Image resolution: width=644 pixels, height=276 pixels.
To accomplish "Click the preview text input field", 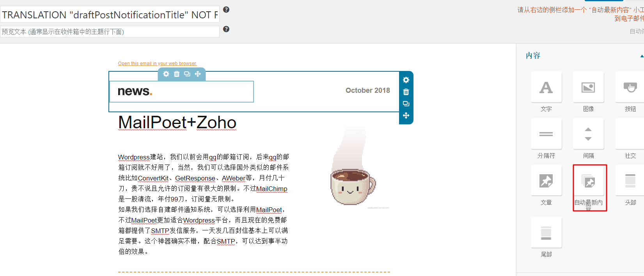I will pyautogui.click(x=110, y=32).
